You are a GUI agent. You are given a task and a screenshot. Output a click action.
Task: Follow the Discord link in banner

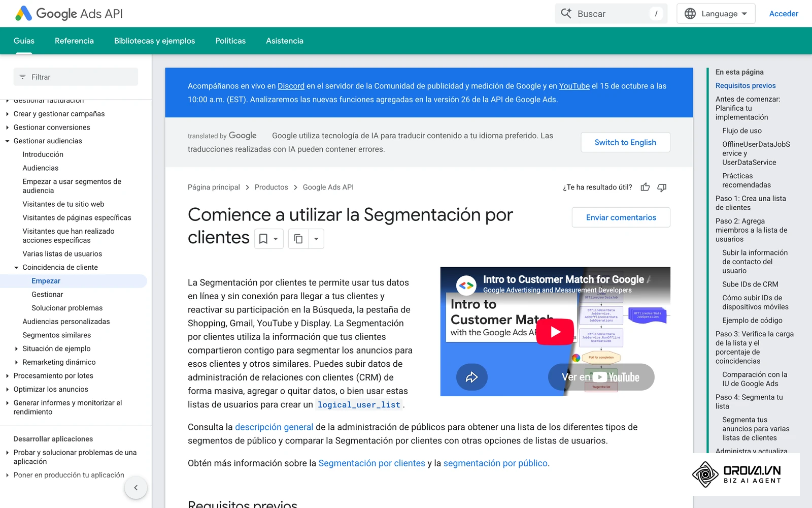coord(291,86)
